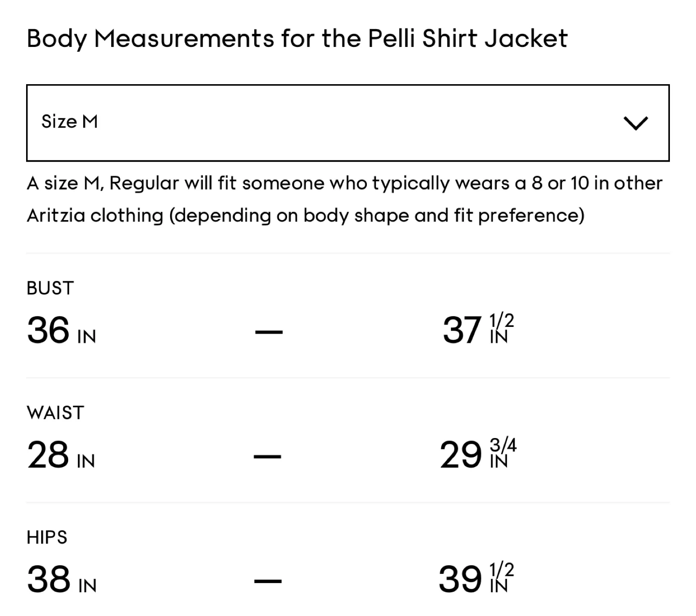The height and width of the screenshot is (616, 696).
Task: Click "Aritzia clothing" in the fit note
Action: click(95, 216)
